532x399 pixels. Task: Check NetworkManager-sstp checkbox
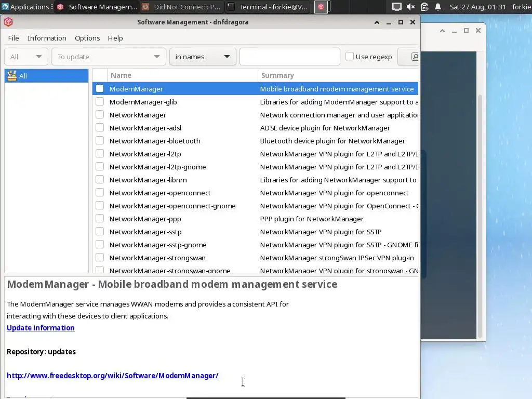[x=100, y=231]
